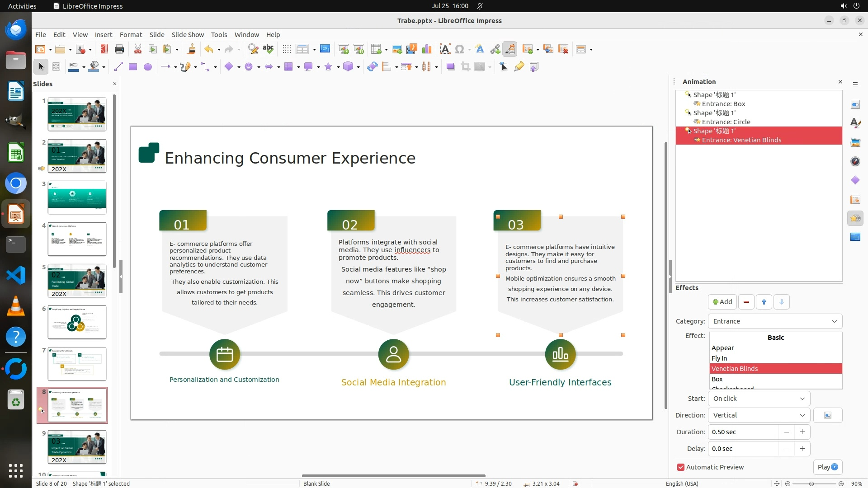868x488 pixels.
Task: Open the Format menu
Action: pyautogui.click(x=131, y=34)
